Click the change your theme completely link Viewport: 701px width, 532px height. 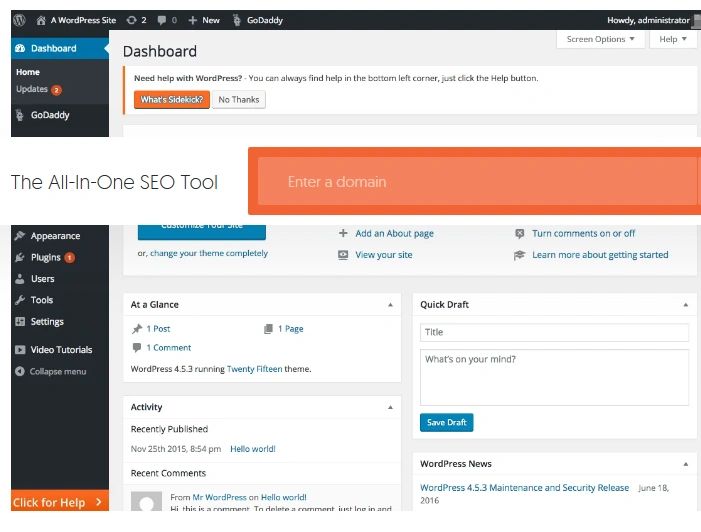click(x=209, y=253)
